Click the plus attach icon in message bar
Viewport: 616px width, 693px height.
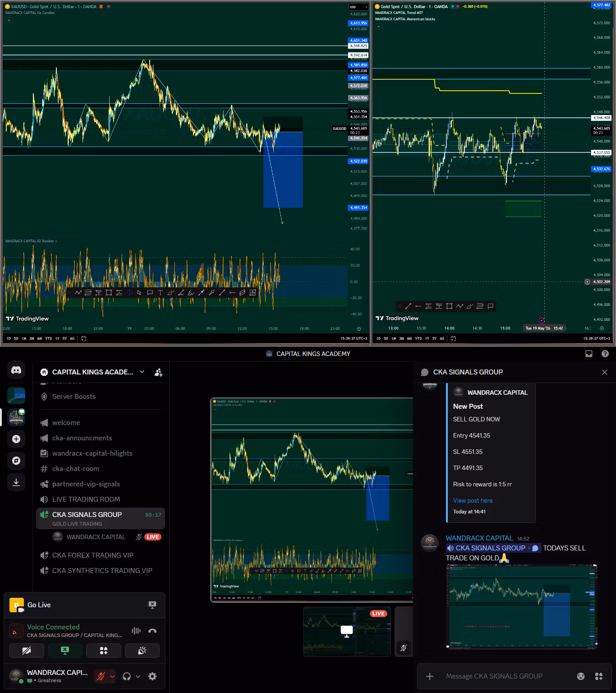430,676
